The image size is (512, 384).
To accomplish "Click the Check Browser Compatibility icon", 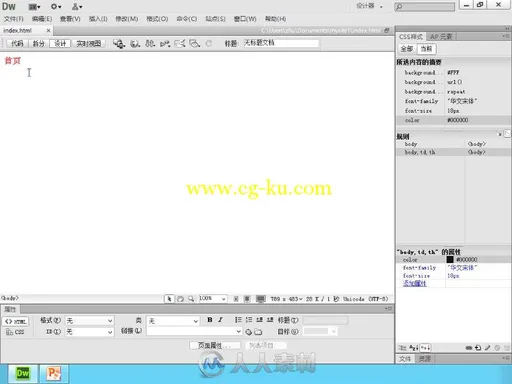I will pyautogui.click(x=180, y=43).
